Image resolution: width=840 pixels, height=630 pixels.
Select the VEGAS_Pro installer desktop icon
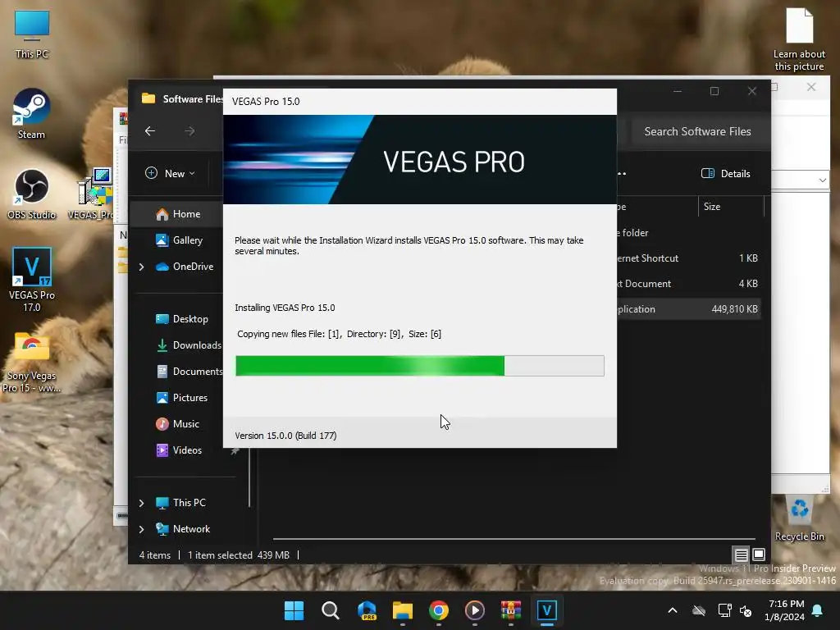coord(92,194)
